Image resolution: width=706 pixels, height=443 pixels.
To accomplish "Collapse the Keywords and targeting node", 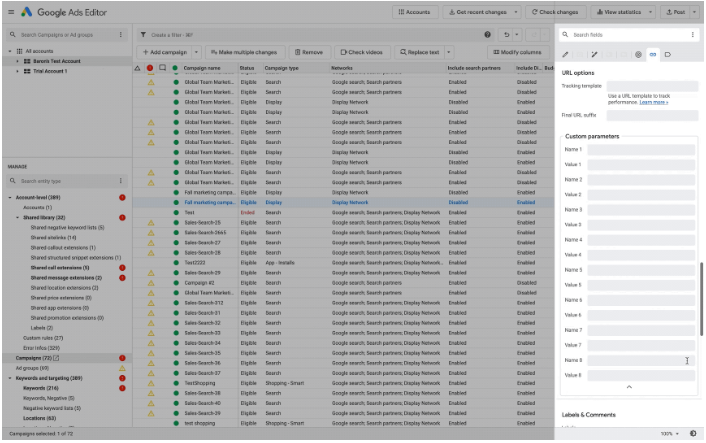I will point(10,378).
